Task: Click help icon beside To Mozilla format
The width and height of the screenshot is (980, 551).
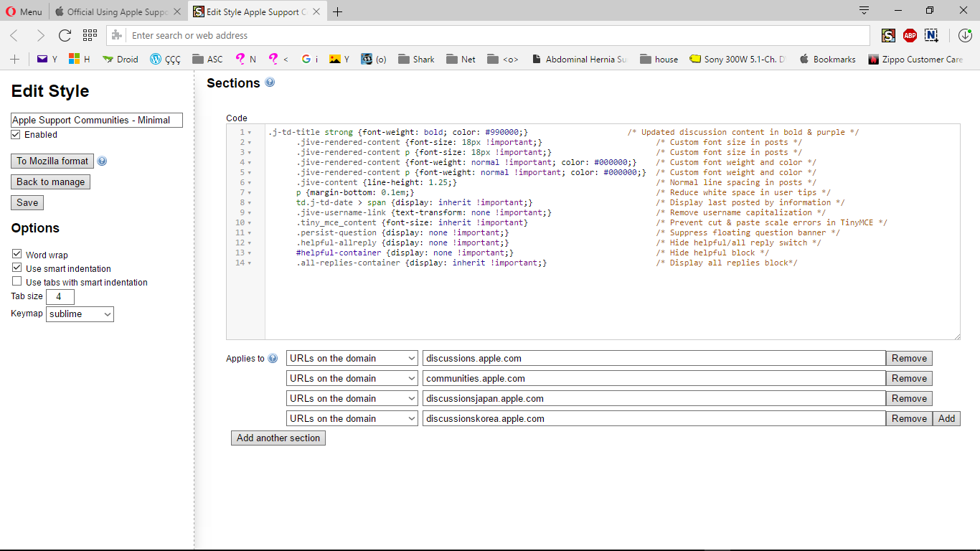Action: click(102, 161)
